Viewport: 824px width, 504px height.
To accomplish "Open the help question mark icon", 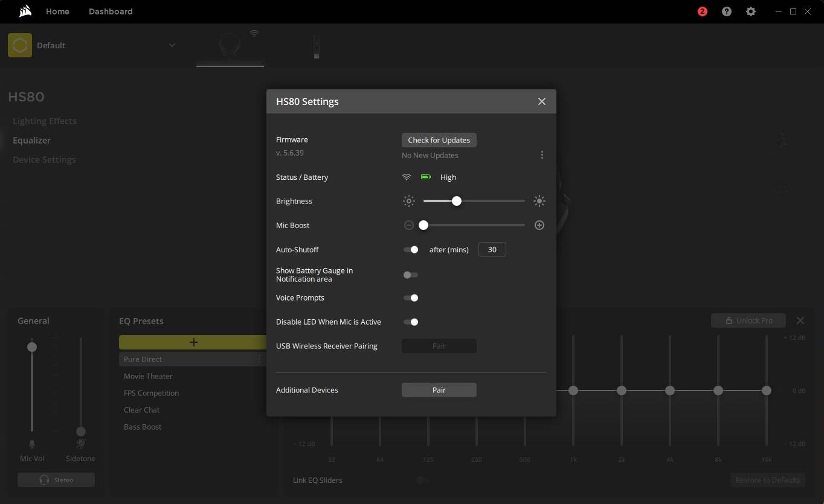I will [x=727, y=11].
